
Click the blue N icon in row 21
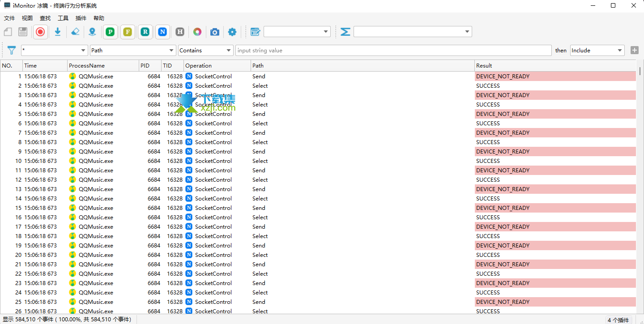(189, 264)
